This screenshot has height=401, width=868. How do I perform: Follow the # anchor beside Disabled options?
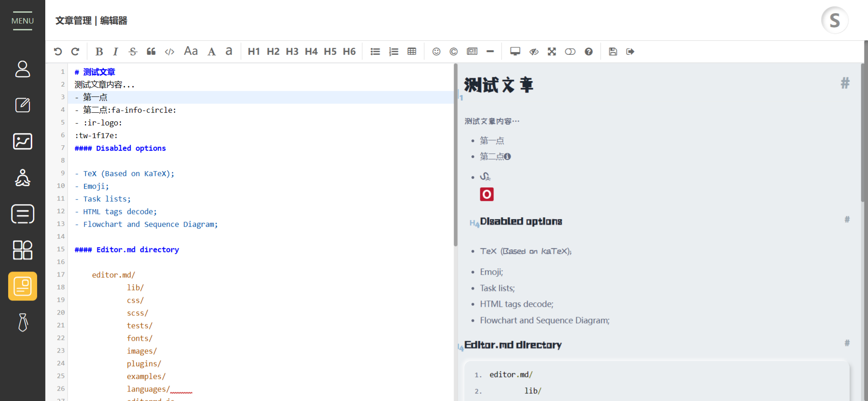tap(847, 220)
